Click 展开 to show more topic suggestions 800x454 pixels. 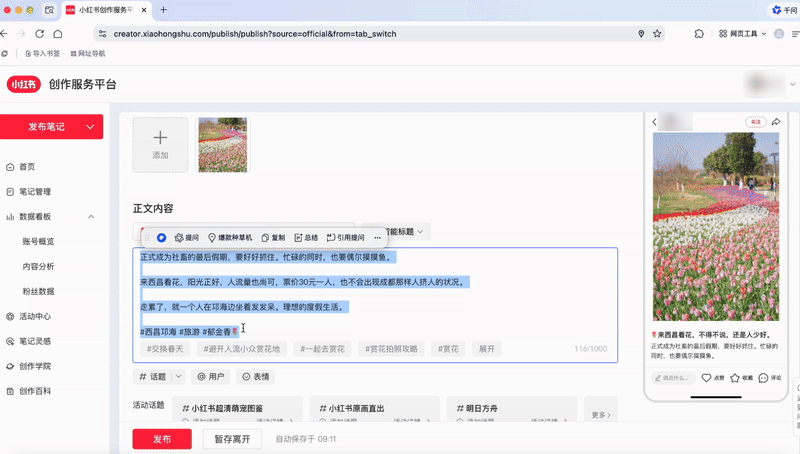[487, 349]
